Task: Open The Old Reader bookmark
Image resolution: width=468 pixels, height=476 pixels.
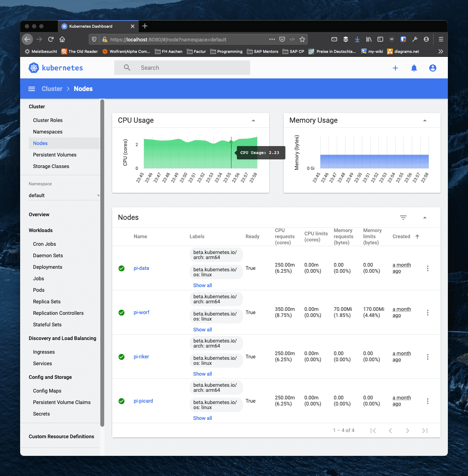Action: pos(79,51)
